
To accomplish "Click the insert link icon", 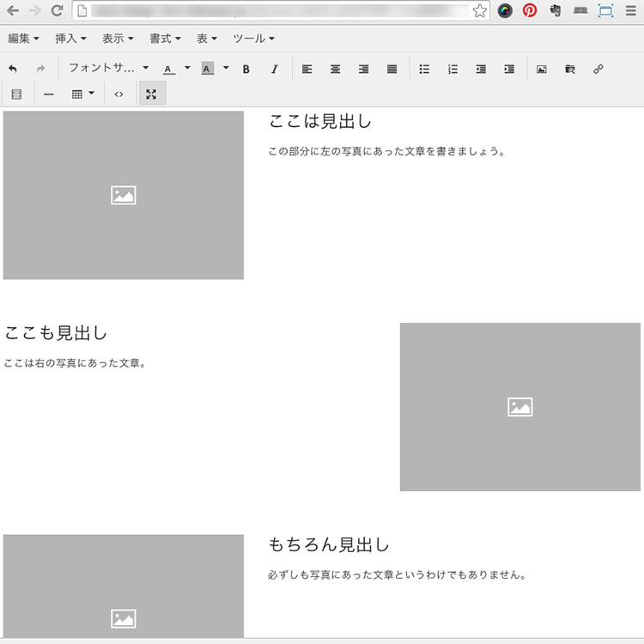I will click(x=598, y=69).
